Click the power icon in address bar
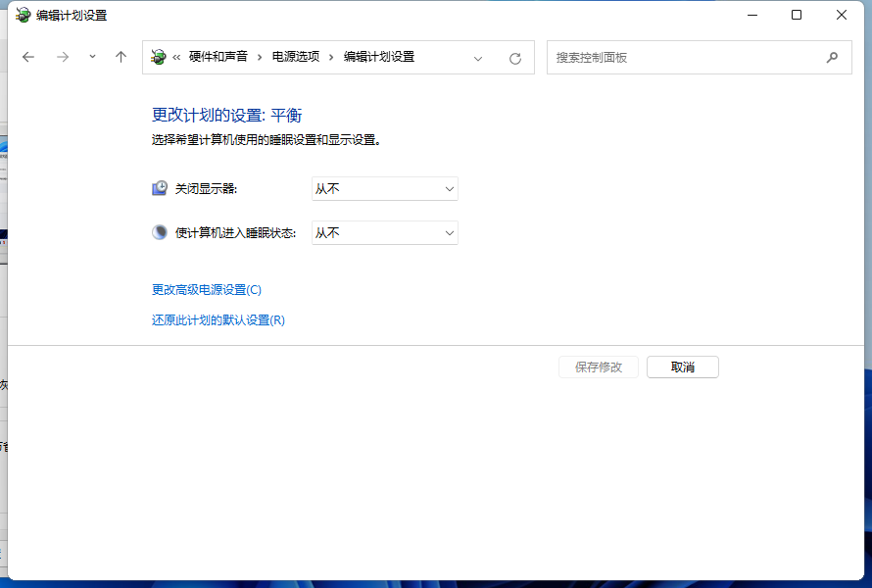The height and width of the screenshot is (588, 872). click(x=159, y=57)
